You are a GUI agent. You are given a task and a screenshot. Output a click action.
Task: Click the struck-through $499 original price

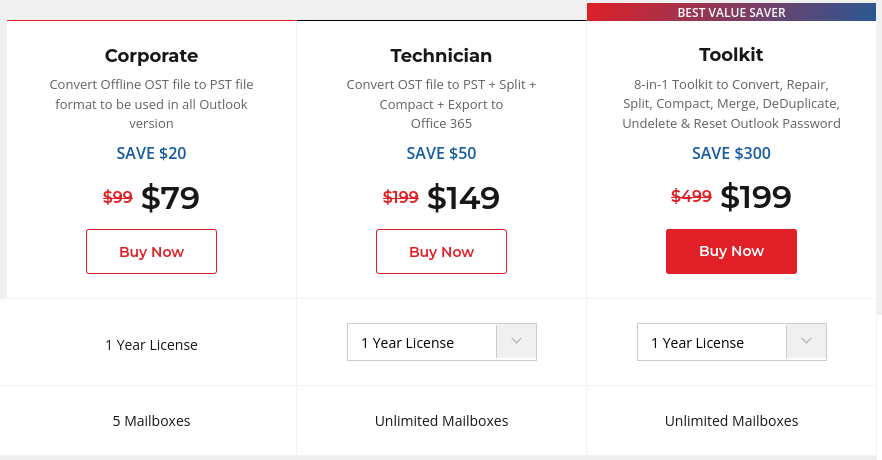click(691, 196)
